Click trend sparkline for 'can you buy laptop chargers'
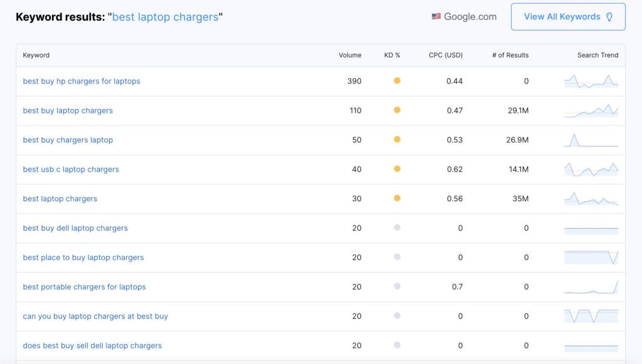This screenshot has height=364, width=642. click(x=591, y=316)
